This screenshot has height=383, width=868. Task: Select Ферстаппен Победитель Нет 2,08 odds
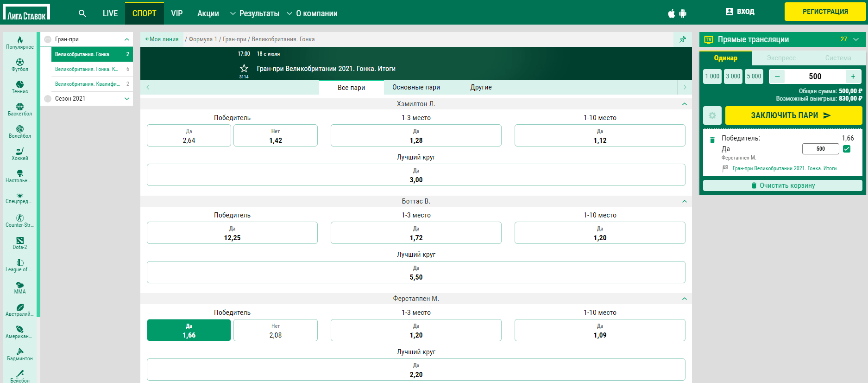point(276,330)
